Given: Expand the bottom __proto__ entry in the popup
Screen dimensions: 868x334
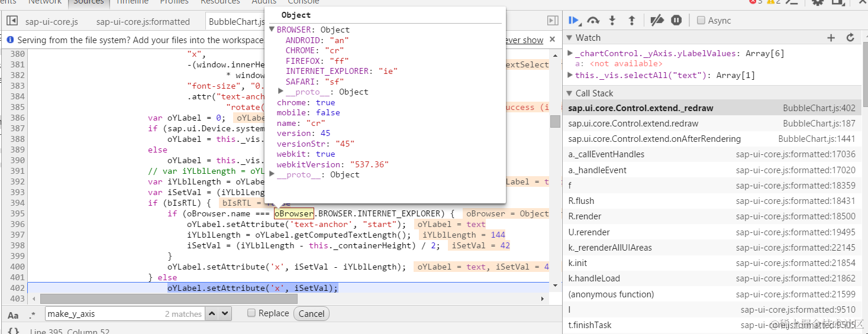Looking at the screenshot, I should [272, 174].
